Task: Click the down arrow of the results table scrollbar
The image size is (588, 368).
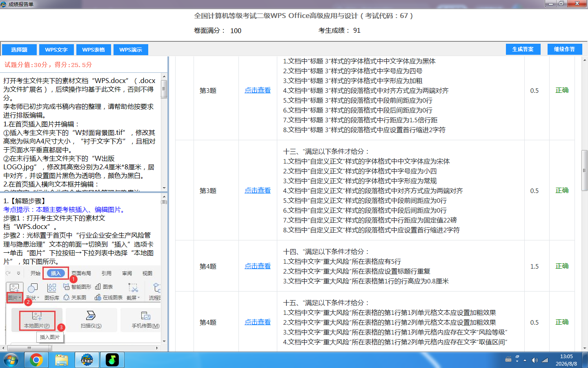Action: pyautogui.click(x=585, y=348)
